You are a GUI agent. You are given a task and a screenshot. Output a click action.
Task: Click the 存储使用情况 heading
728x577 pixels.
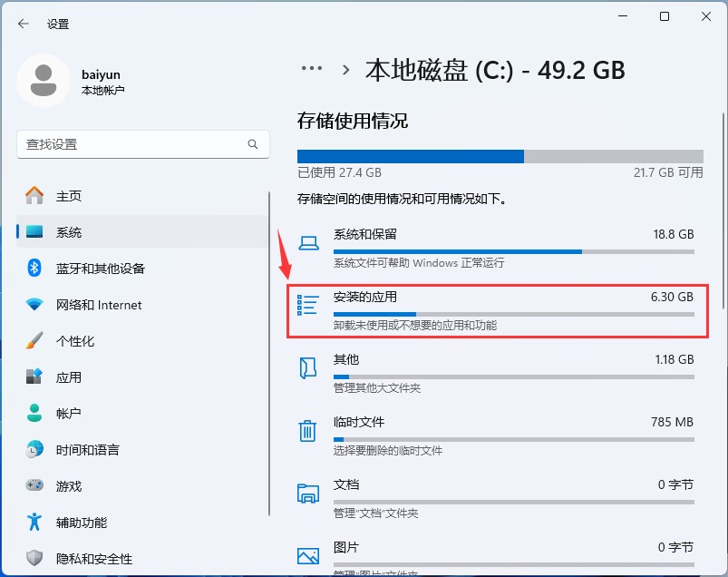click(x=353, y=121)
